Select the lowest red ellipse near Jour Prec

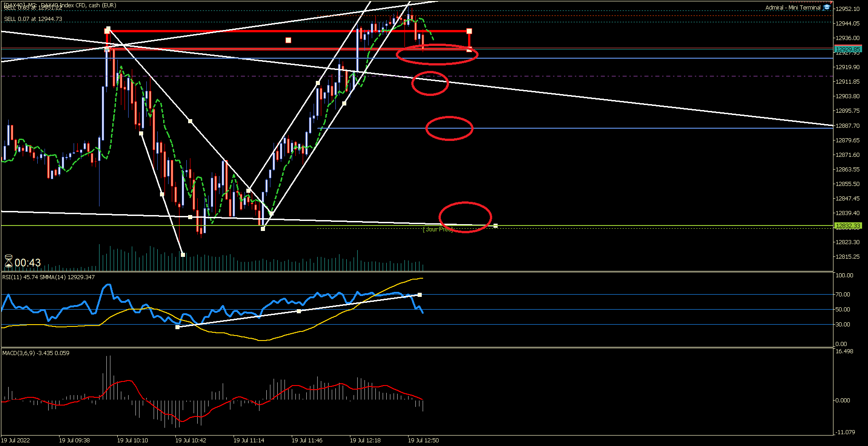pos(465,217)
